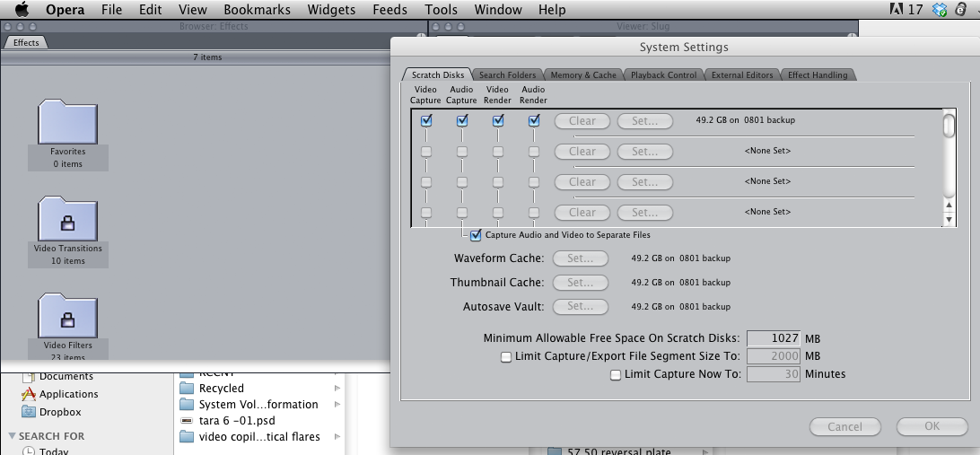Image resolution: width=980 pixels, height=455 pixels.
Task: Select the Applications icon in Finder sidebar
Action: 29,394
